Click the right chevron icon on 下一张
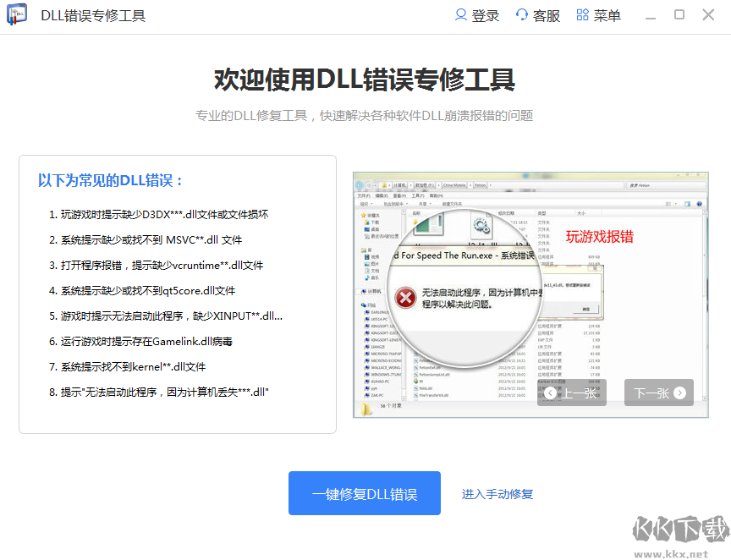The height and width of the screenshot is (560, 731). point(679,392)
